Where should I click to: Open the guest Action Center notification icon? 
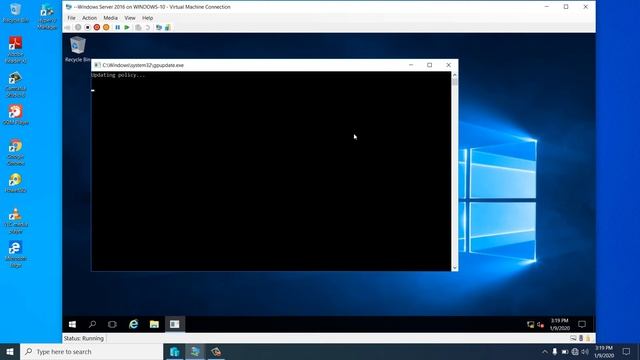click(582, 324)
